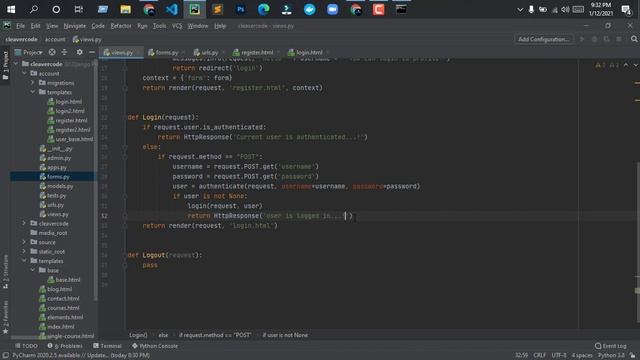
Task: Hide the Project panel with minus icon
Action: point(92,52)
